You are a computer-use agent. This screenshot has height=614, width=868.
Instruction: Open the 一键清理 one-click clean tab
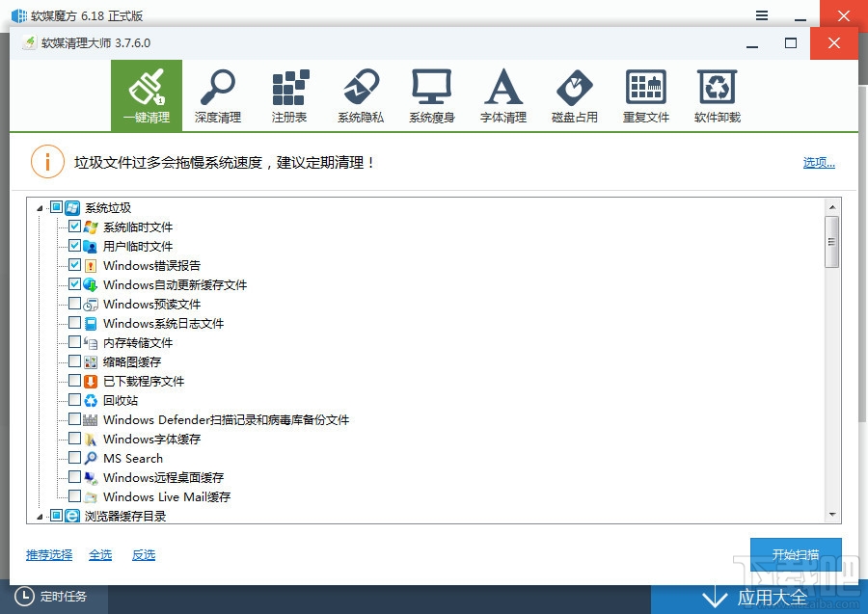pyautogui.click(x=147, y=95)
